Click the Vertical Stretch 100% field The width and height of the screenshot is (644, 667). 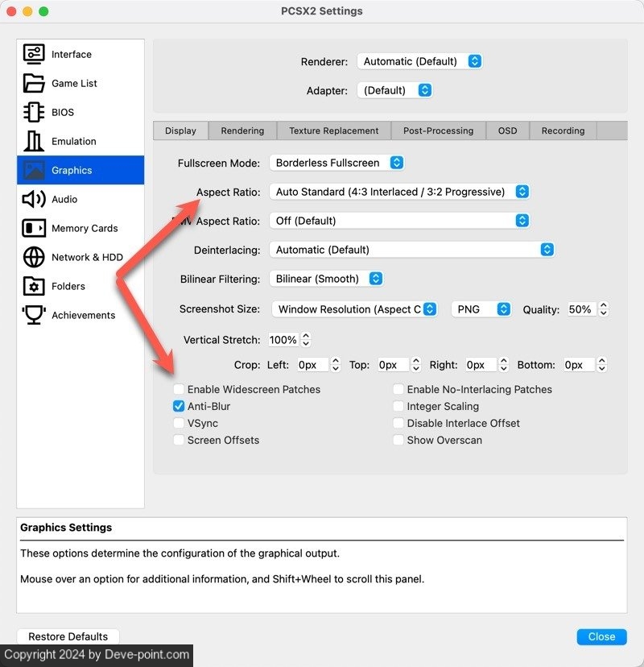284,339
